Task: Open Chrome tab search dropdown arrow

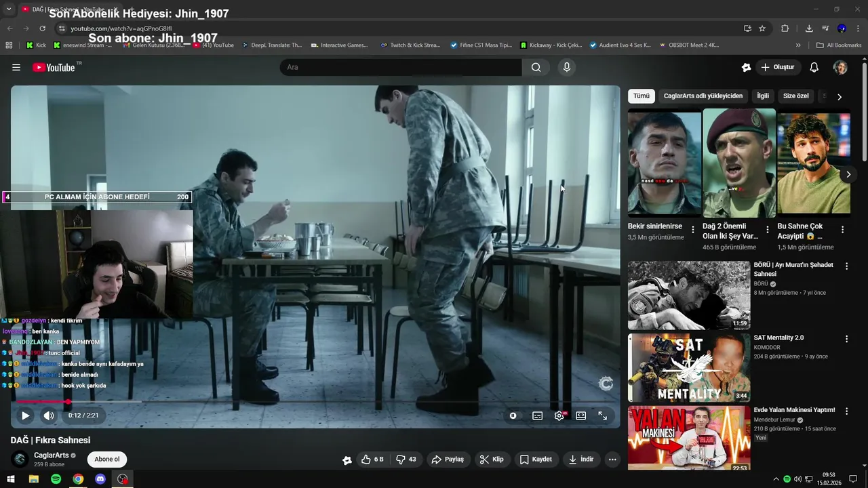Action: point(8,9)
